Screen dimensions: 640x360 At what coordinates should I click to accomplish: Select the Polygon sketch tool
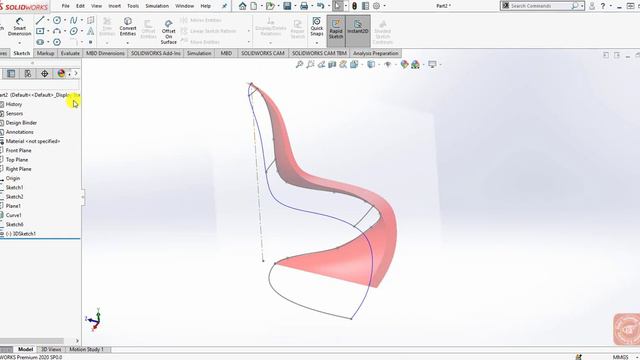pyautogui.click(x=57, y=42)
